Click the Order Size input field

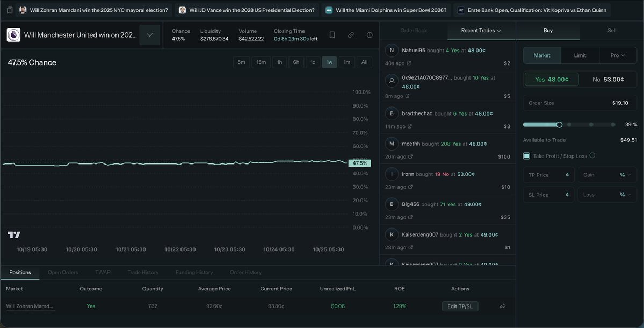point(580,103)
